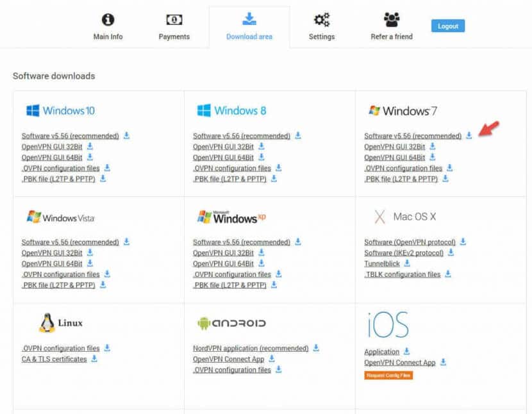The width and height of the screenshot is (532, 414).
Task: Click download icon beside Linux CA & TLS certificates
Action: pos(94,359)
